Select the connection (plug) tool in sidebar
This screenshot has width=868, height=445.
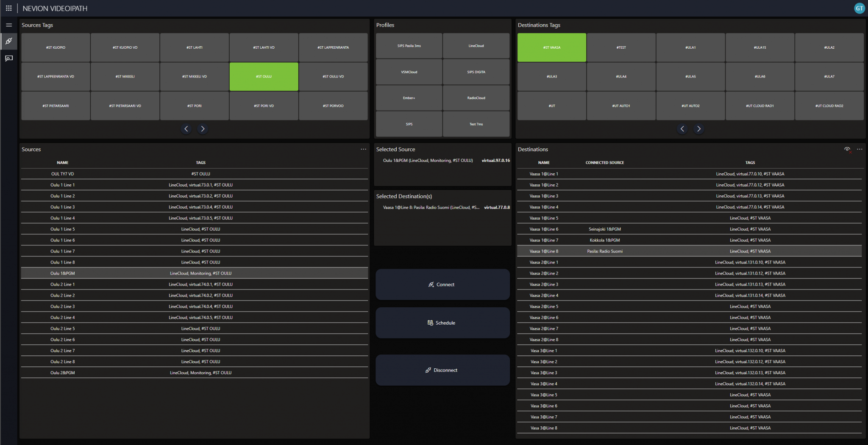8,42
